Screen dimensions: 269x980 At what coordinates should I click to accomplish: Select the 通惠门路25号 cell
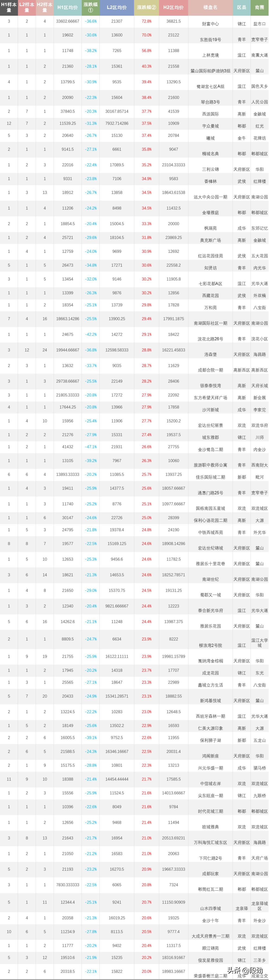pos(210,493)
